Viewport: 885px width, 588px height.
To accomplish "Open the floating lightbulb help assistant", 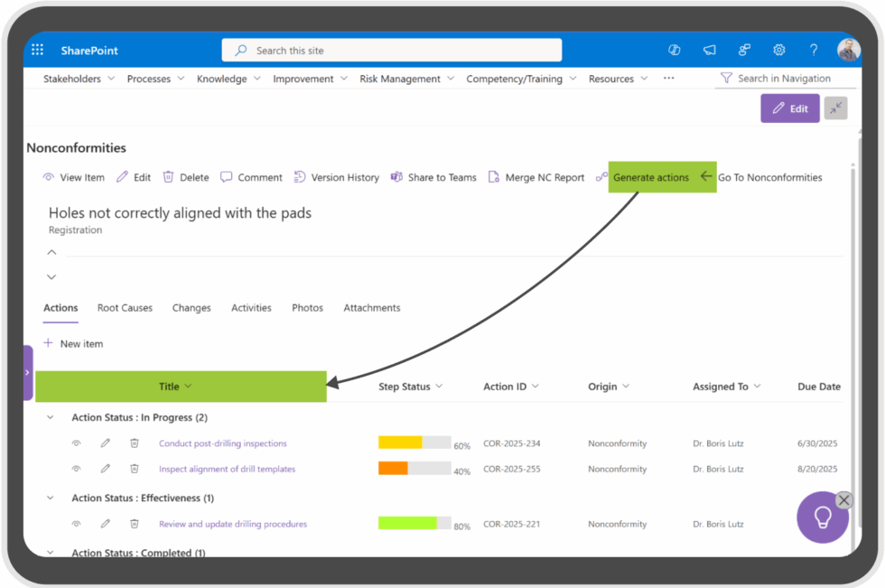I will click(822, 518).
